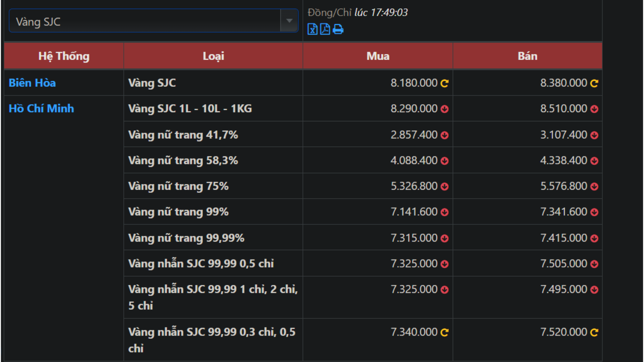The image size is (644, 362).
Task: Click down arrow icon beside 7.495.000
Action: pyautogui.click(x=594, y=290)
